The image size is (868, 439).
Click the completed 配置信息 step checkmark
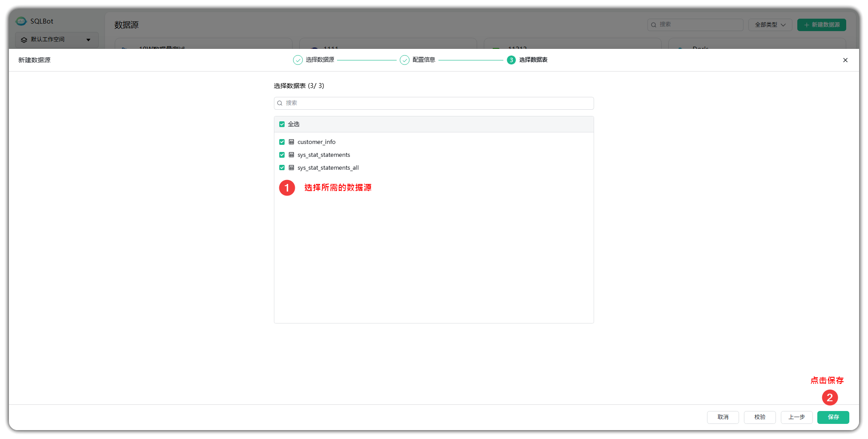coord(404,60)
